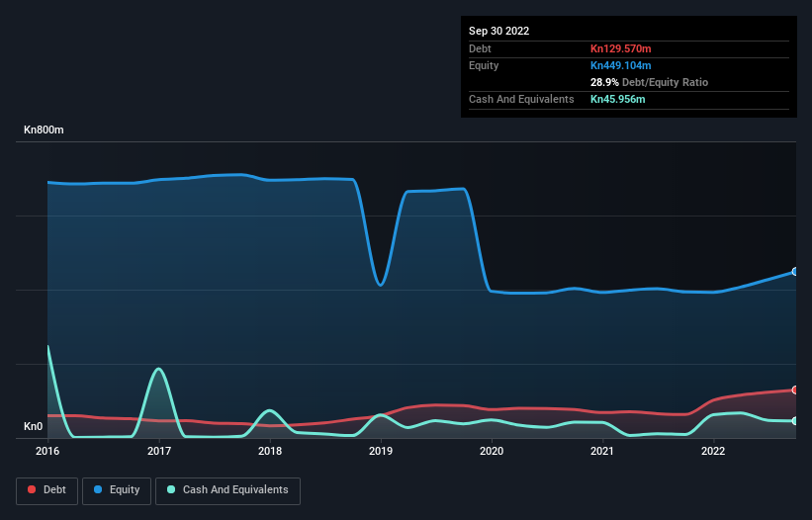Toggle the Debt series legend button
Viewport: 812px width, 520px height.
coord(47,490)
